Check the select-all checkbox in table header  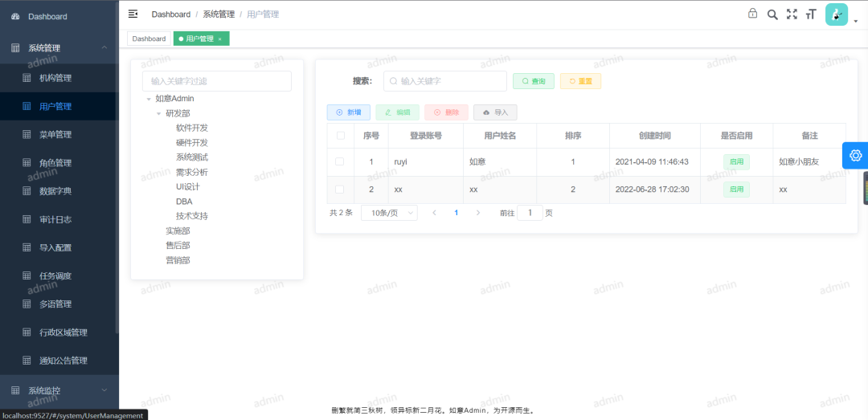pyautogui.click(x=341, y=136)
